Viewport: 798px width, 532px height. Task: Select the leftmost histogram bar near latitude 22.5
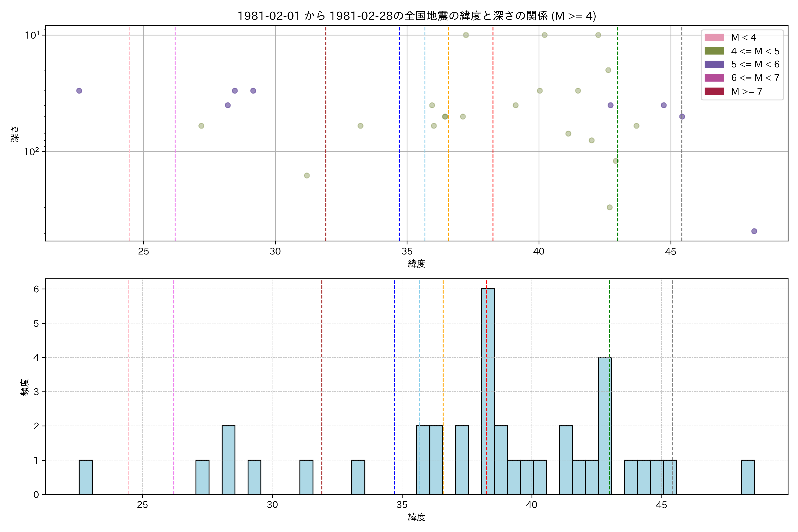pyautogui.click(x=86, y=477)
